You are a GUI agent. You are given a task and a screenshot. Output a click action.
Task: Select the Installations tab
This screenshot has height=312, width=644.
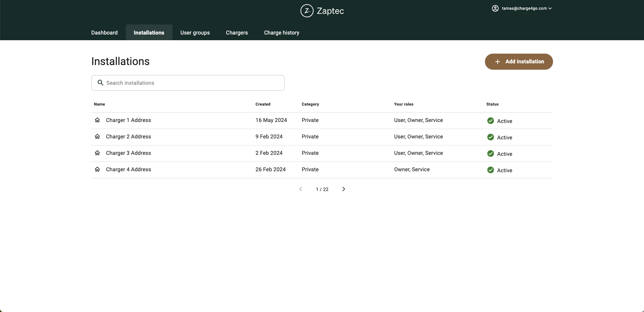(149, 33)
